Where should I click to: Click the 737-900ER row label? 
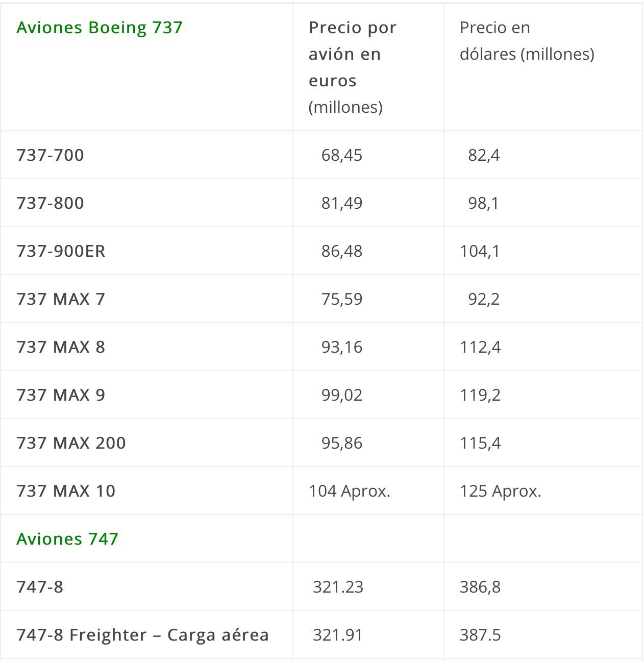coord(61,251)
